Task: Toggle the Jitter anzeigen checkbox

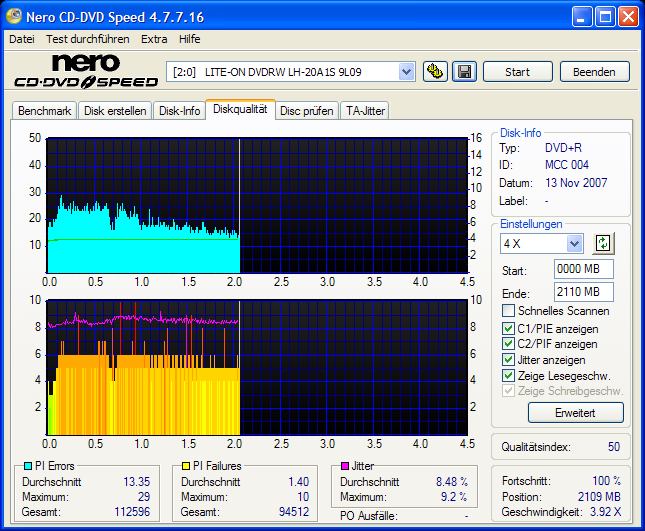Action: coord(509,360)
